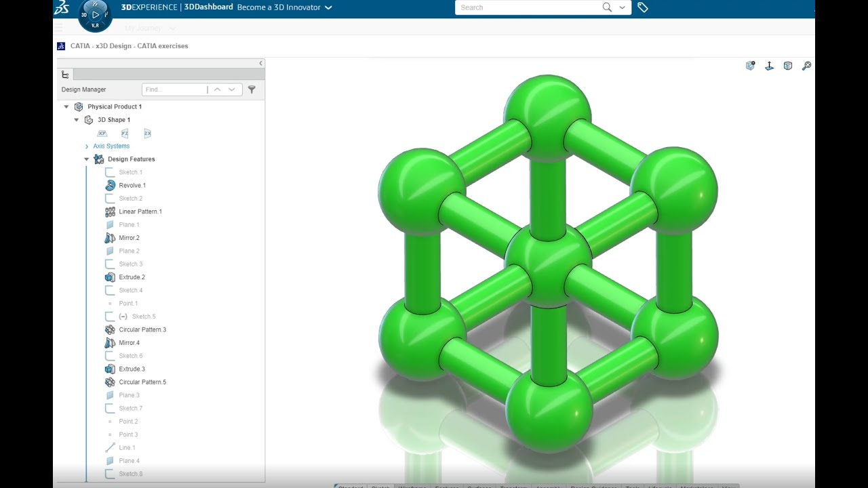This screenshot has height=488, width=868.
Task: Select Plane.2 in the tree
Action: coord(129,251)
